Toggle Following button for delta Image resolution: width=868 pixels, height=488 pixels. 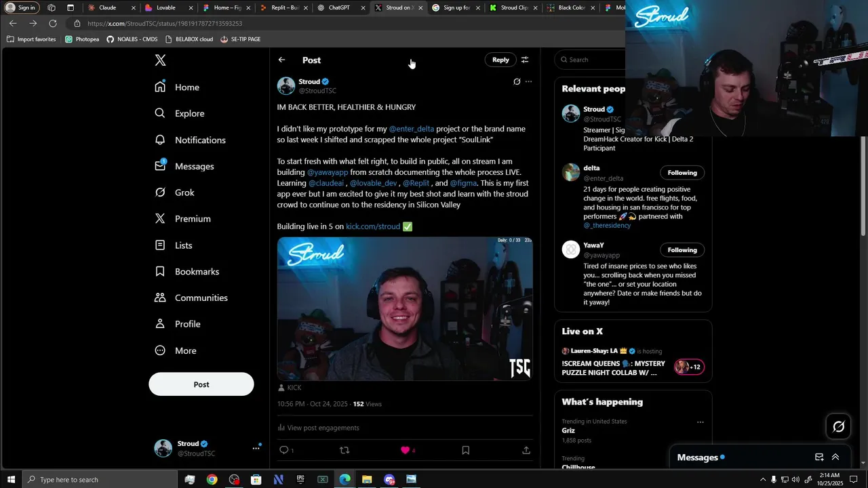[682, 173]
